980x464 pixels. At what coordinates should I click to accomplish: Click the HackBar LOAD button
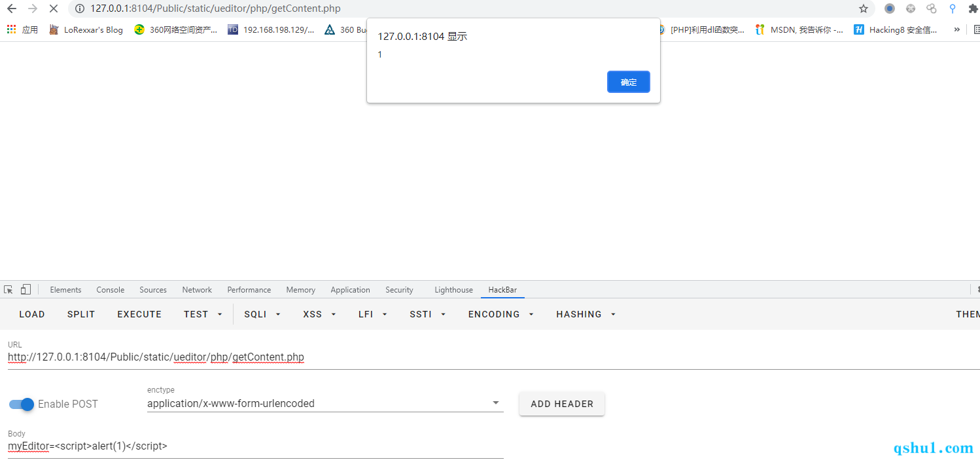pos(32,314)
